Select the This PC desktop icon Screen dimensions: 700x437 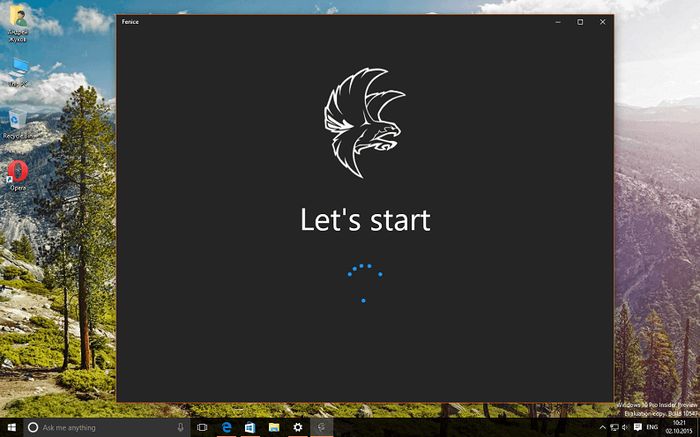pos(18,70)
